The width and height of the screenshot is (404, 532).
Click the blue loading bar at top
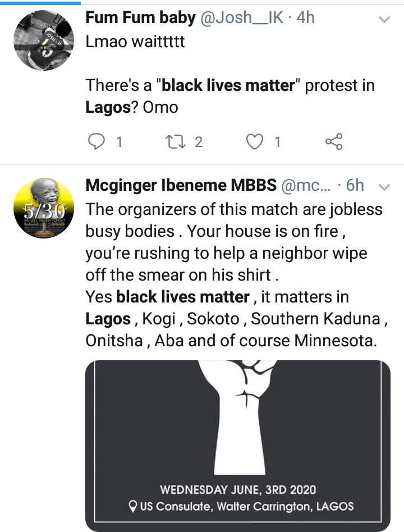(x=40, y=2)
